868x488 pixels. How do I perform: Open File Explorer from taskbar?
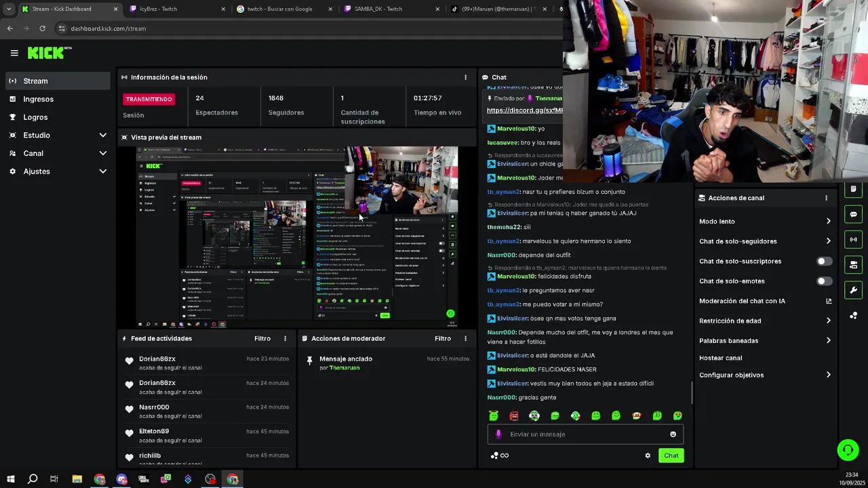77,479
